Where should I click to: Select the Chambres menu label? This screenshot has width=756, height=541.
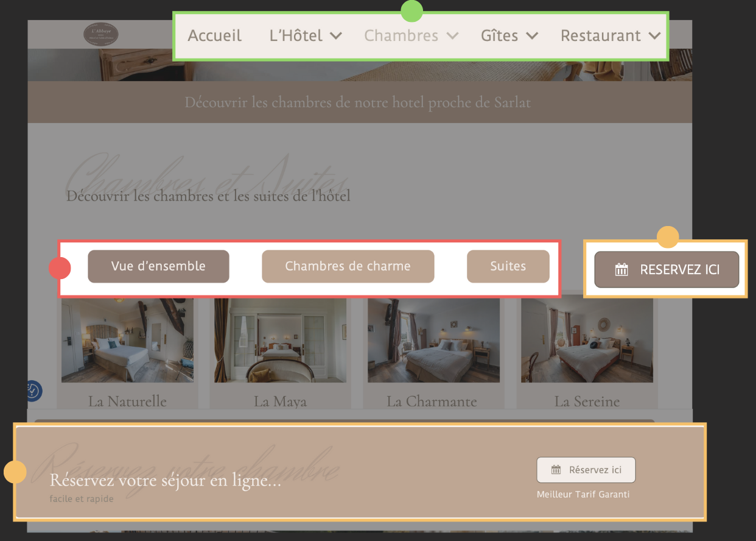(401, 36)
